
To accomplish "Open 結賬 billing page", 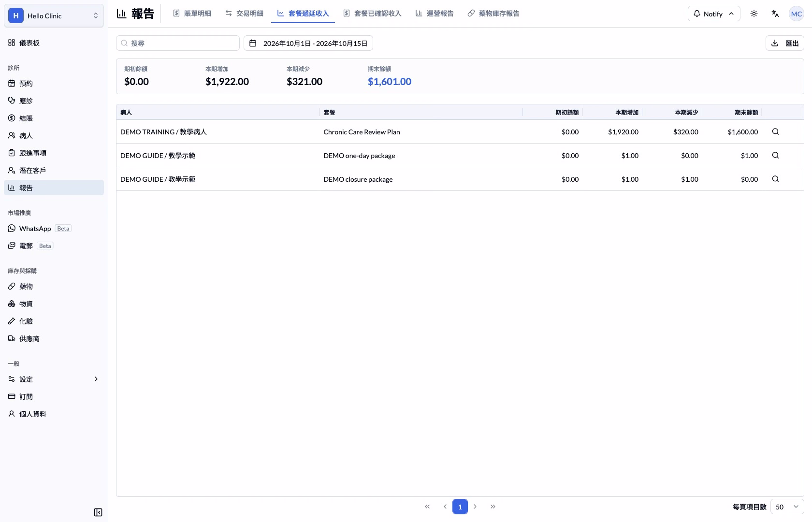I will tap(54, 118).
